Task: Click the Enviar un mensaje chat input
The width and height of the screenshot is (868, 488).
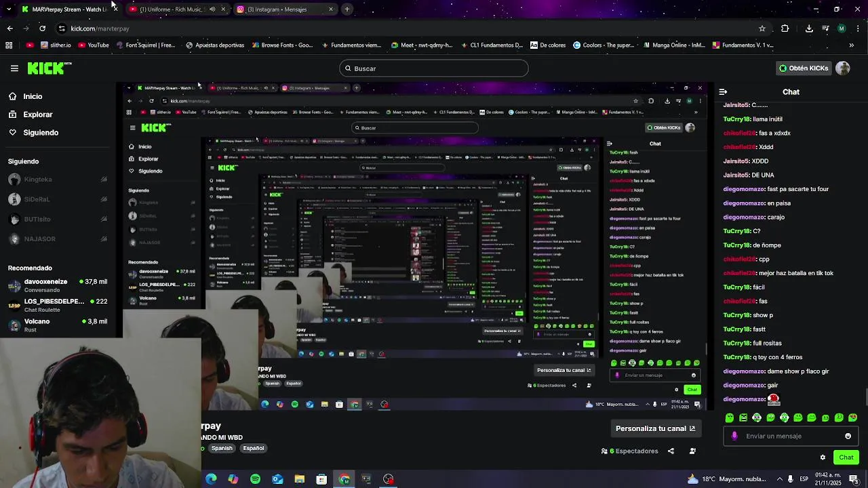Action: (790, 436)
